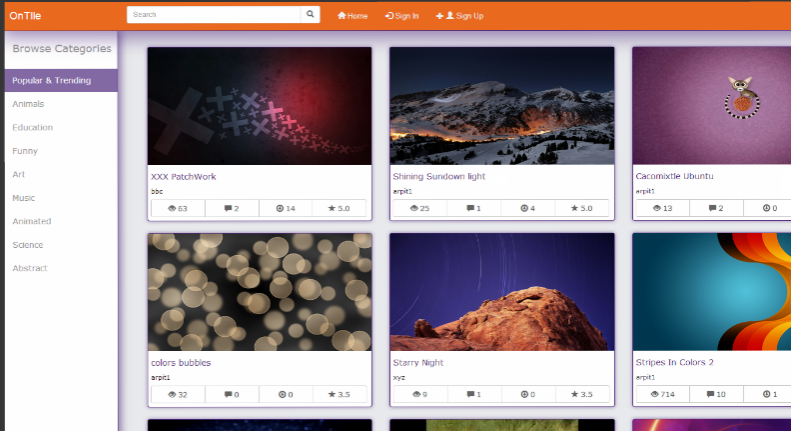Click the search magnifier button
791x431 pixels.
click(310, 15)
